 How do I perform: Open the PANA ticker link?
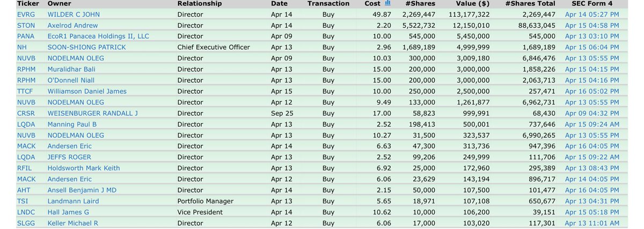tap(26, 36)
